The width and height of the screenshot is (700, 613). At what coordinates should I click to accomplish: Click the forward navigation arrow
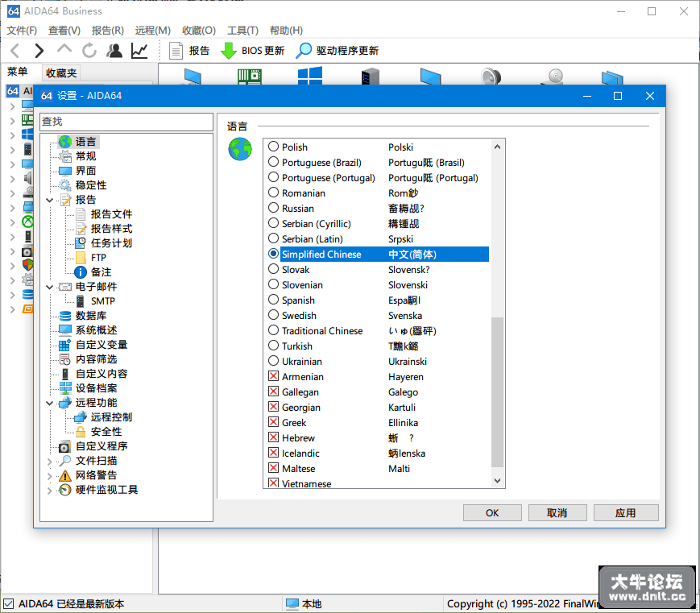[39, 51]
